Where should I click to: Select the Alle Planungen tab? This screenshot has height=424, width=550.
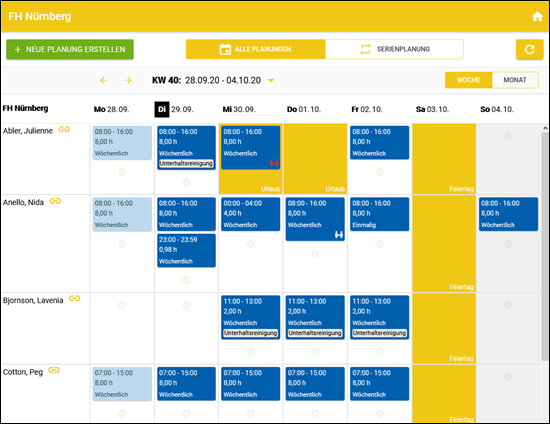(x=255, y=49)
